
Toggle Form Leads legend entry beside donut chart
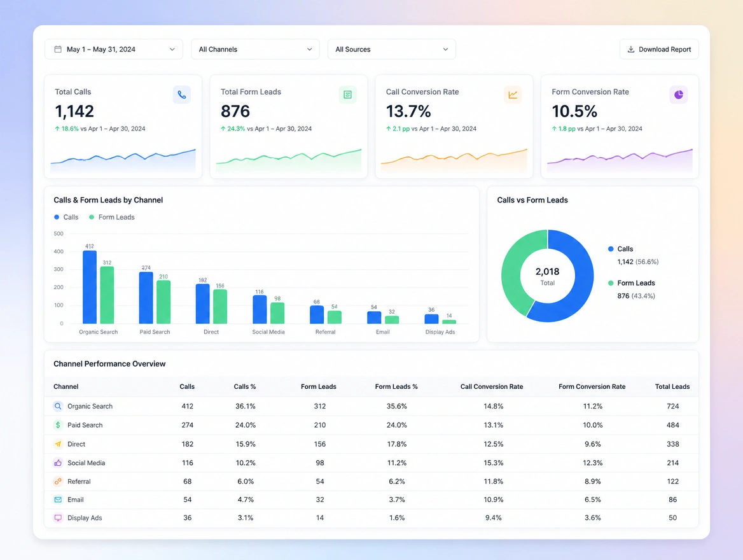point(632,290)
